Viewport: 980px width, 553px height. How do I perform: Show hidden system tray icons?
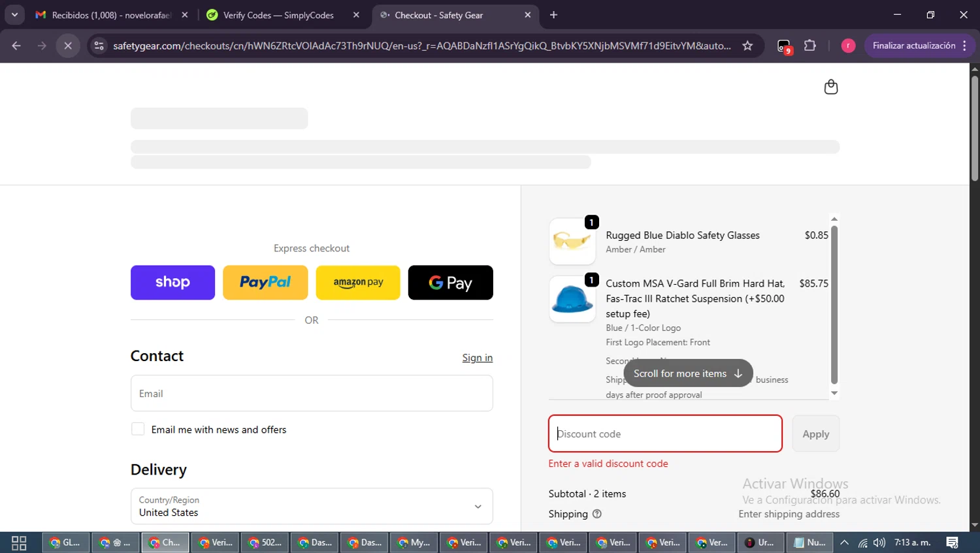844,543
